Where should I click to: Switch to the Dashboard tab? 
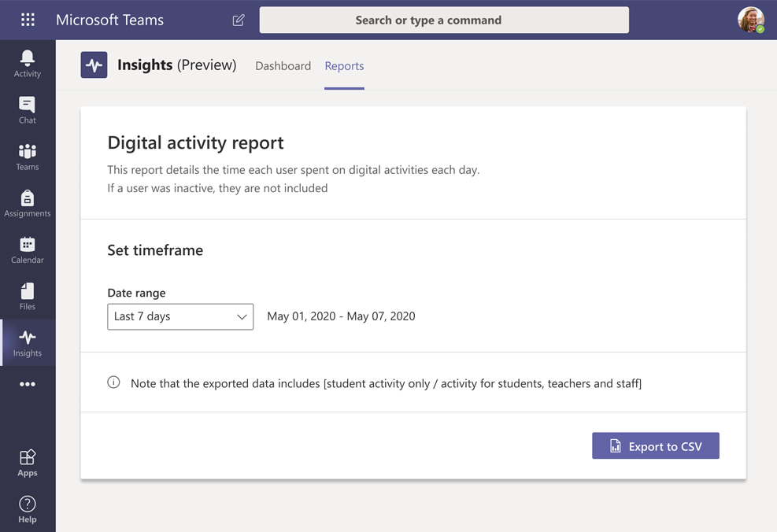point(283,66)
